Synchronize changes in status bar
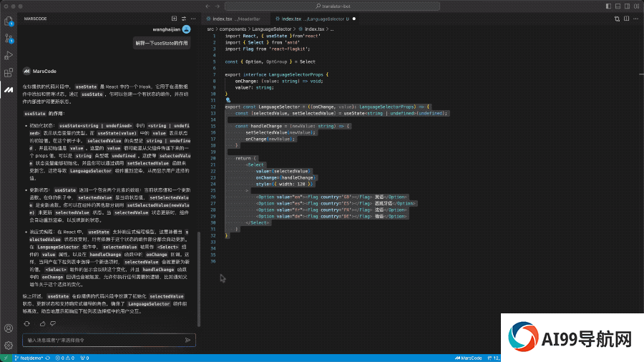The image size is (644, 362). pyautogui.click(x=48, y=358)
